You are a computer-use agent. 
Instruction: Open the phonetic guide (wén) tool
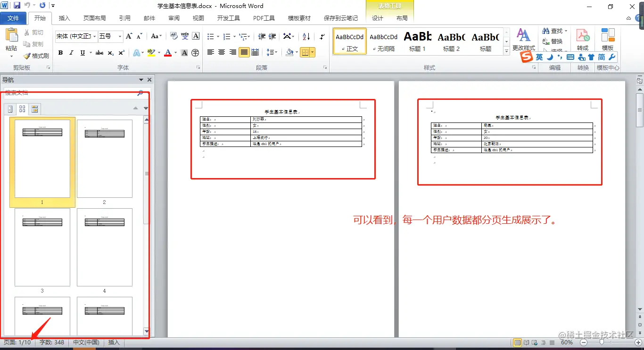185,36
